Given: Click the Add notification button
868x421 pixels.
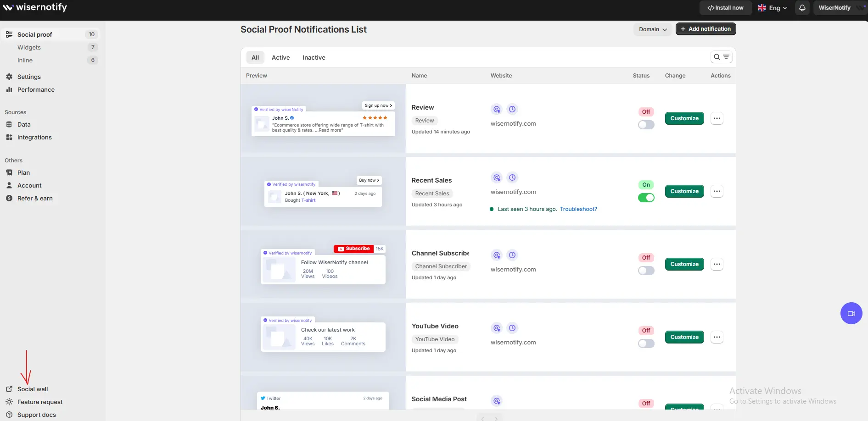Looking at the screenshot, I should 706,29.
